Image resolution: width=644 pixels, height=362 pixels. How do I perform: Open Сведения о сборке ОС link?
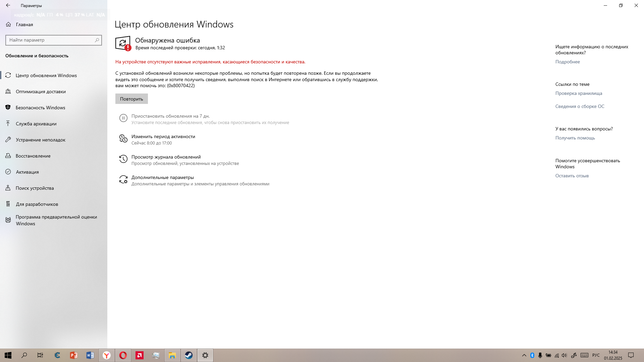pos(580,106)
